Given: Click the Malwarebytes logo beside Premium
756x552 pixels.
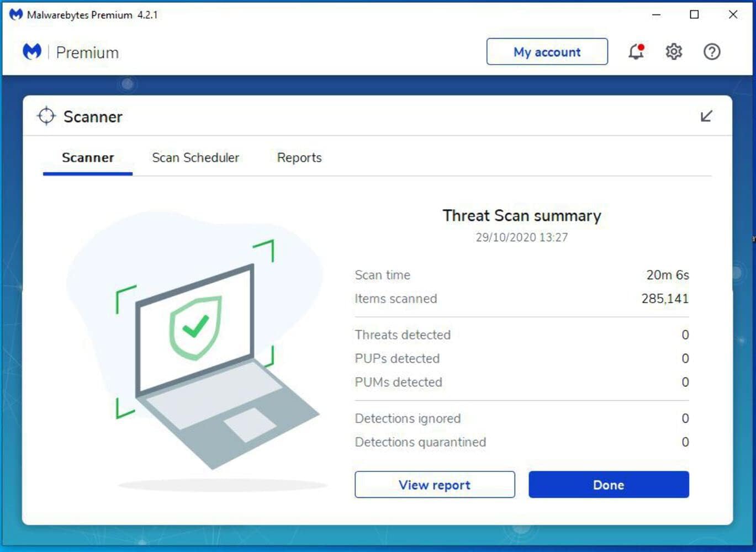Looking at the screenshot, I should [32, 51].
